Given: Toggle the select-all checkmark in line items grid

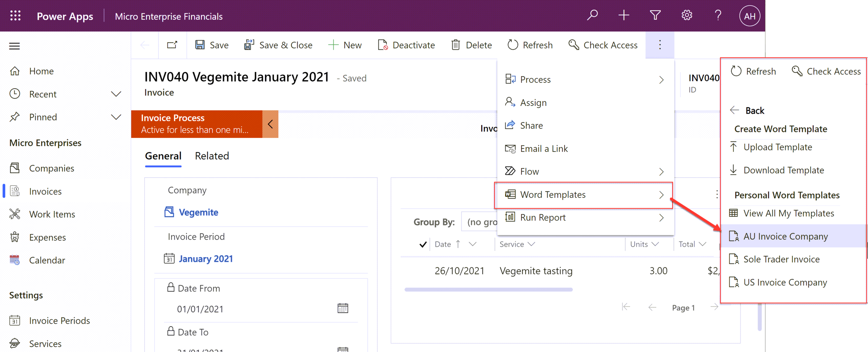Looking at the screenshot, I should [423, 244].
